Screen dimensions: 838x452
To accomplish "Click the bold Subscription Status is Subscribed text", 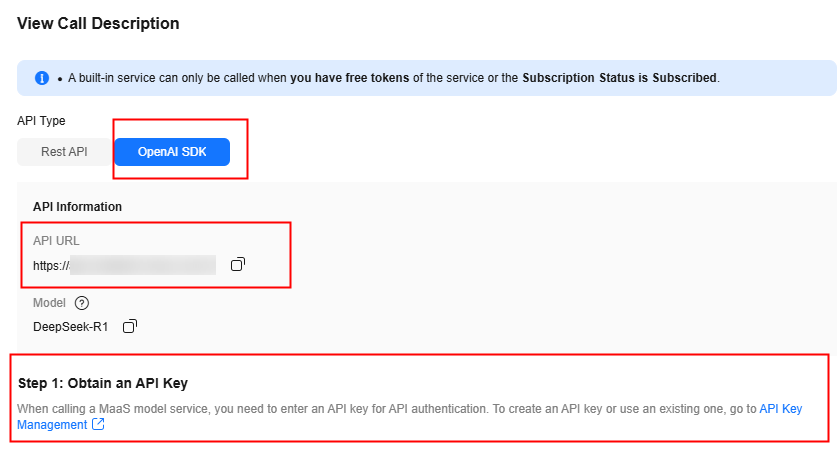I will (619, 78).
